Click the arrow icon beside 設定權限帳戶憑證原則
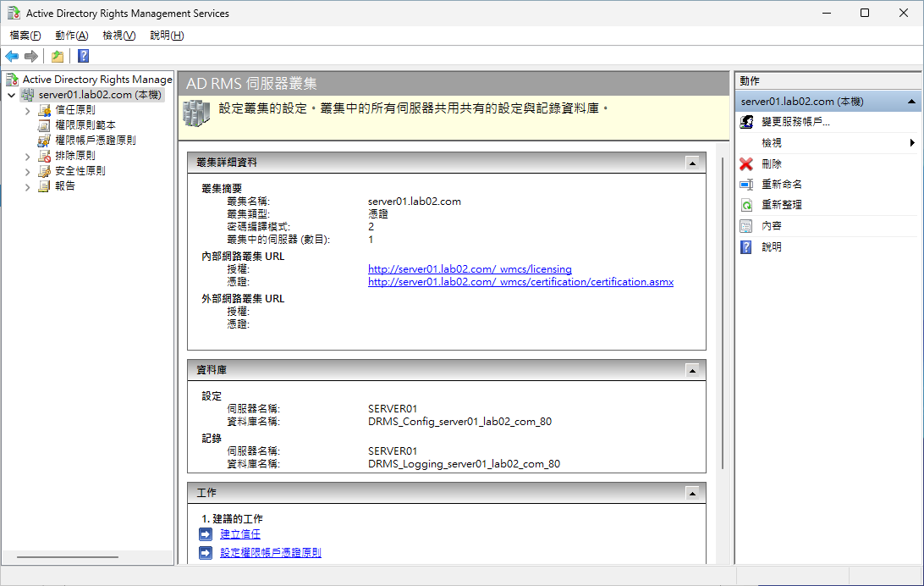 click(206, 553)
